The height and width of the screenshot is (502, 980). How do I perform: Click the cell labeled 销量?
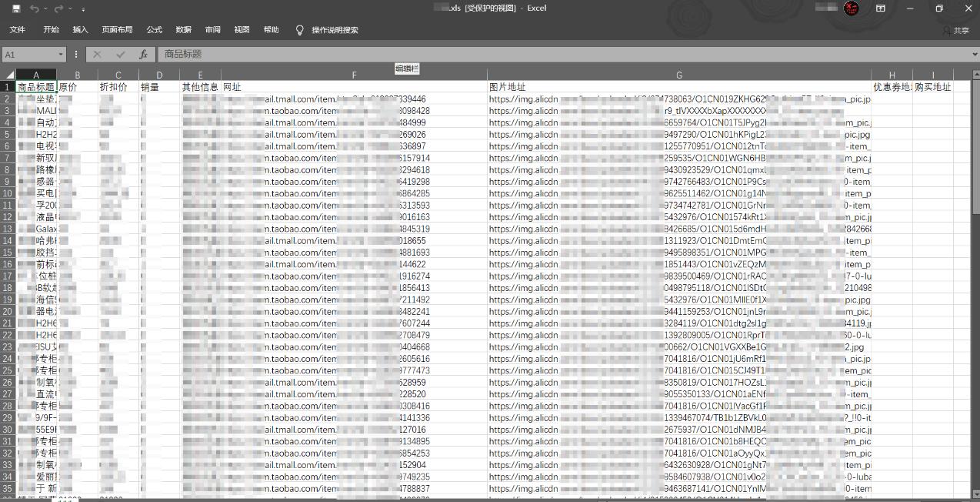click(159, 87)
